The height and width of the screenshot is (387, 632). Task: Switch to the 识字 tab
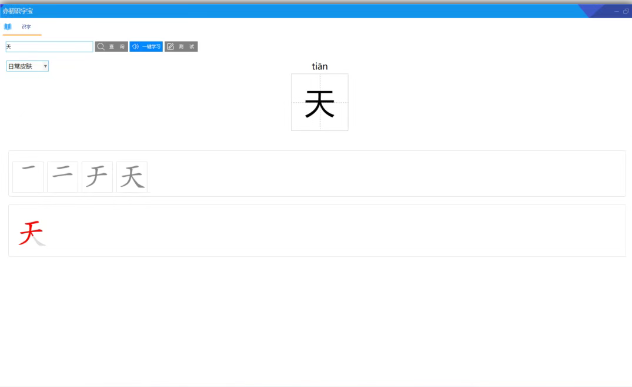tap(26, 27)
